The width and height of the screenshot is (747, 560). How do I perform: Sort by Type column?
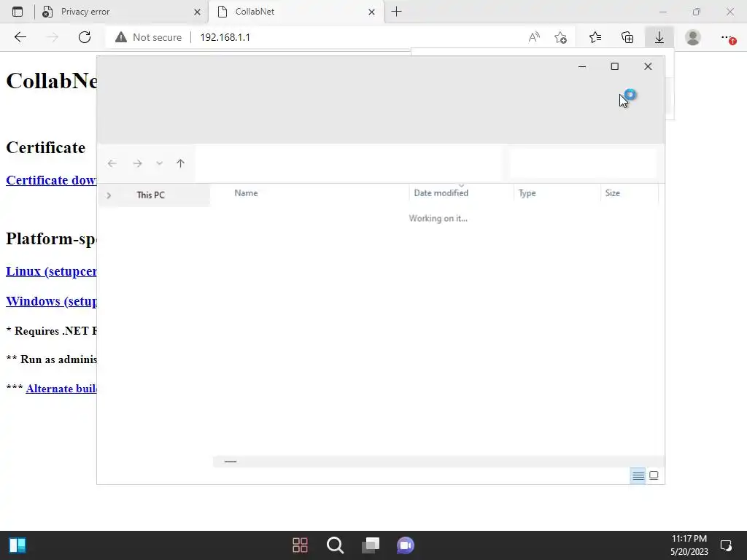527,192
